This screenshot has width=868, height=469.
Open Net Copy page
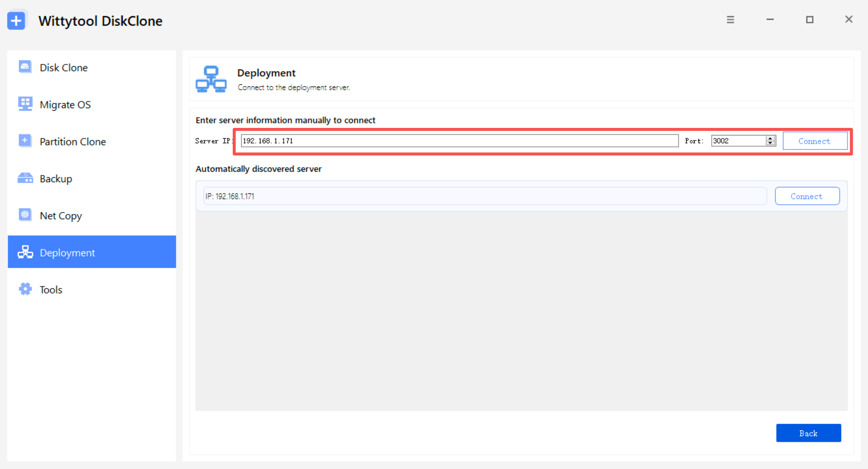92,215
